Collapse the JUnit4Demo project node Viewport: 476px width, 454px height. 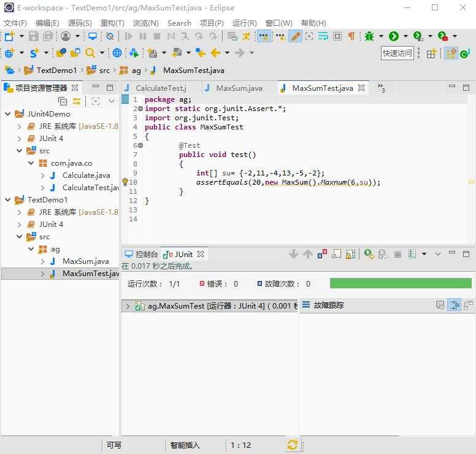pos(8,114)
